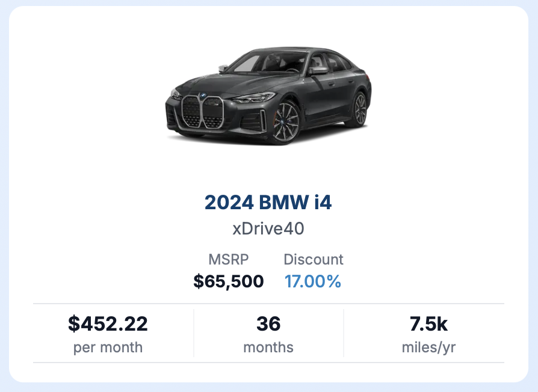Click the $452.22 monthly payment amount
The width and height of the screenshot is (538, 392).
click(x=108, y=324)
